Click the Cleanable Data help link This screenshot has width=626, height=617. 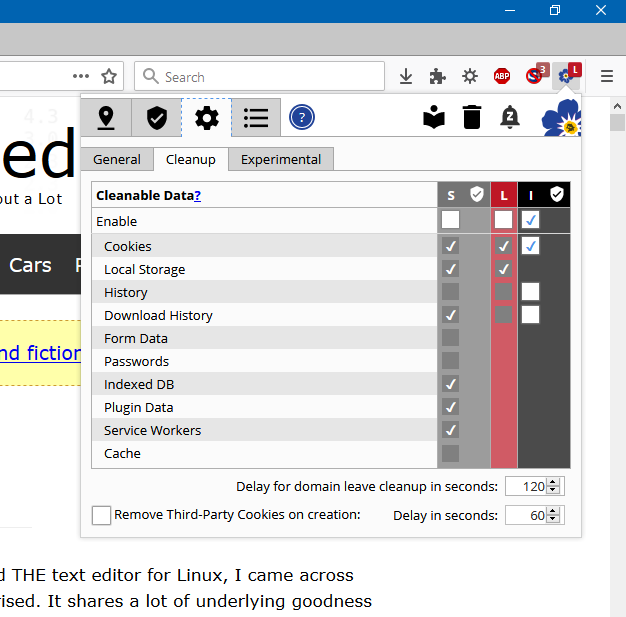pos(197,195)
